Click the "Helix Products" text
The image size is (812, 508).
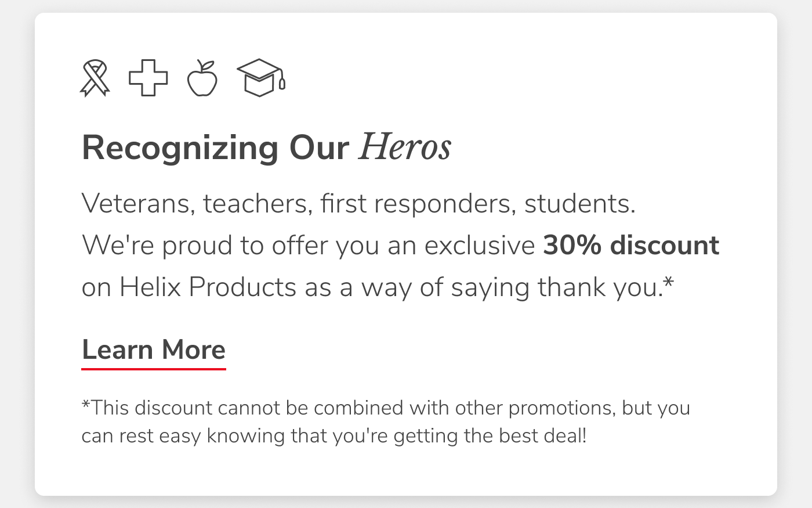(x=208, y=287)
